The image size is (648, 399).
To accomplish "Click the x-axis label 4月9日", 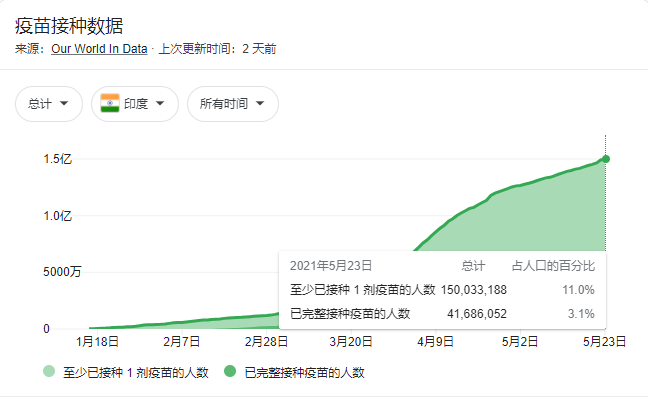I will pyautogui.click(x=435, y=342).
